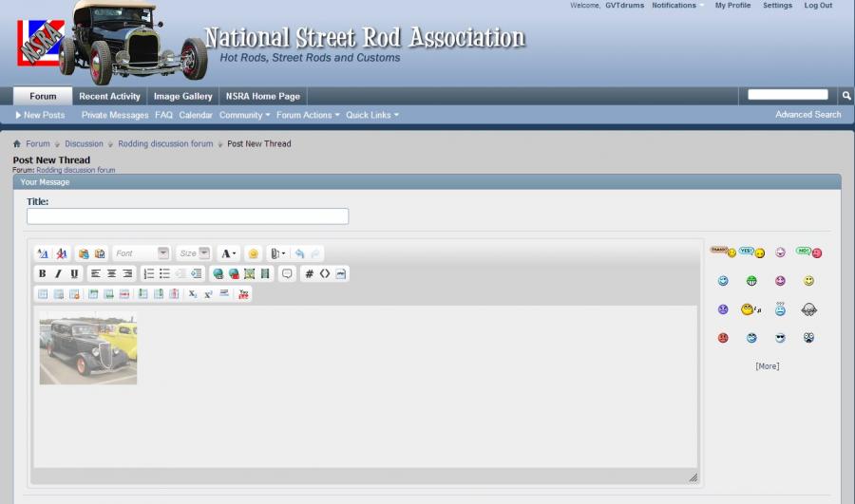Image resolution: width=855 pixels, height=504 pixels.
Task: Open the Advanced Search link
Action: point(807,115)
